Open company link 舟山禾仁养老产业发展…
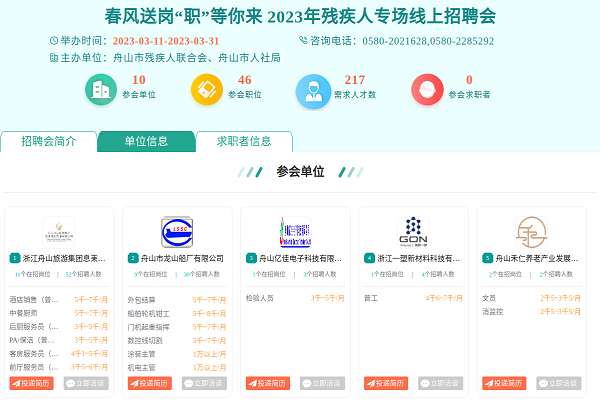The width and height of the screenshot is (600, 405). click(537, 258)
